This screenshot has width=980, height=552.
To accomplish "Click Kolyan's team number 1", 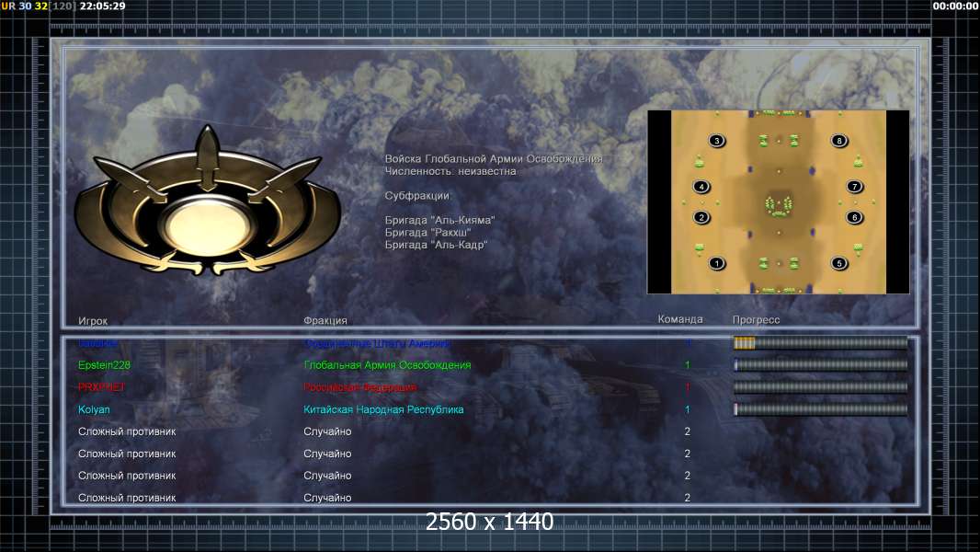I will click(x=687, y=409).
